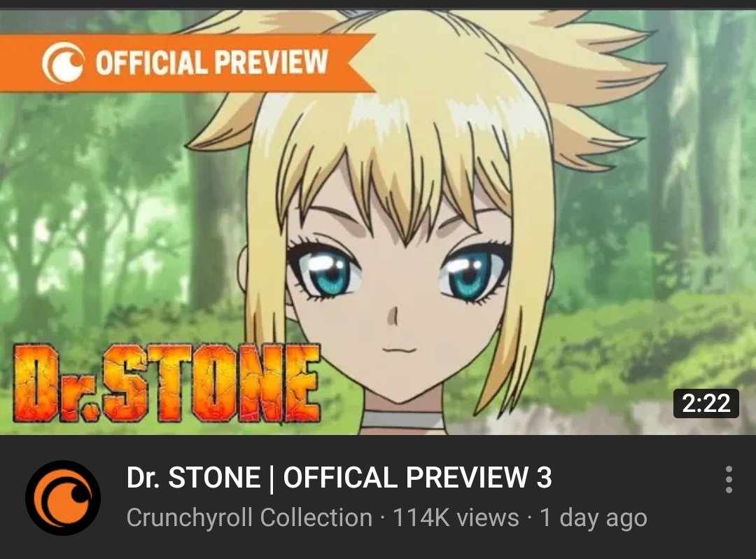Open the Dr. STONE | OFFICAL PREVIEW 3 title
The image size is (756, 559).
coord(339,477)
